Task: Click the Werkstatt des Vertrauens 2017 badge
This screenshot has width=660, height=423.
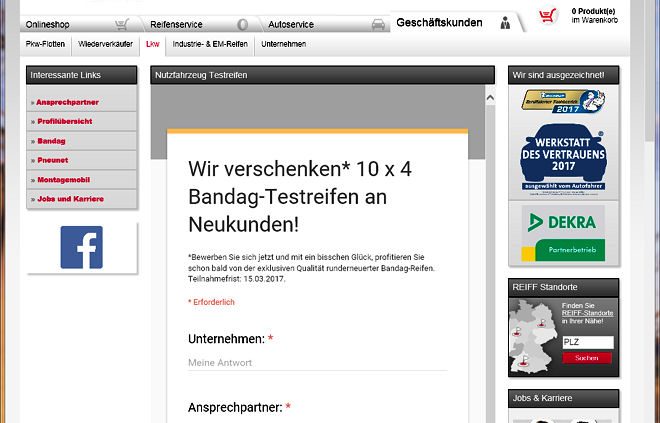Action: coord(563,157)
